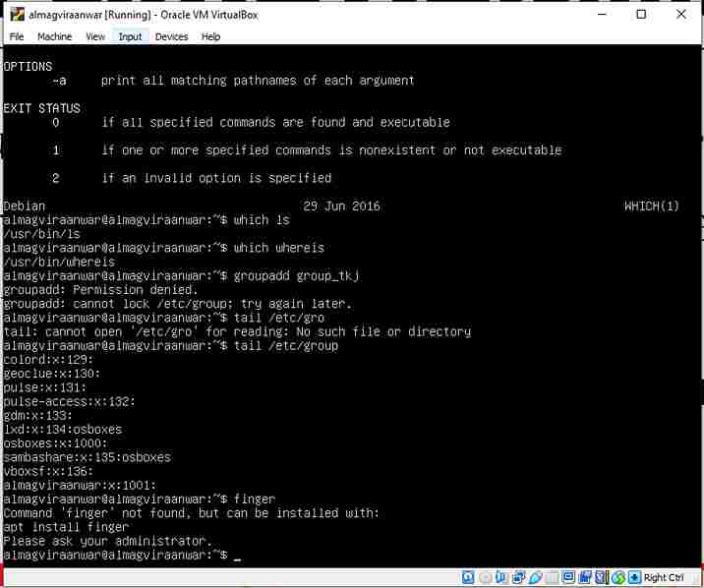Click "Command 'finger' not found" message
This screenshot has height=588, width=704.
(192, 512)
